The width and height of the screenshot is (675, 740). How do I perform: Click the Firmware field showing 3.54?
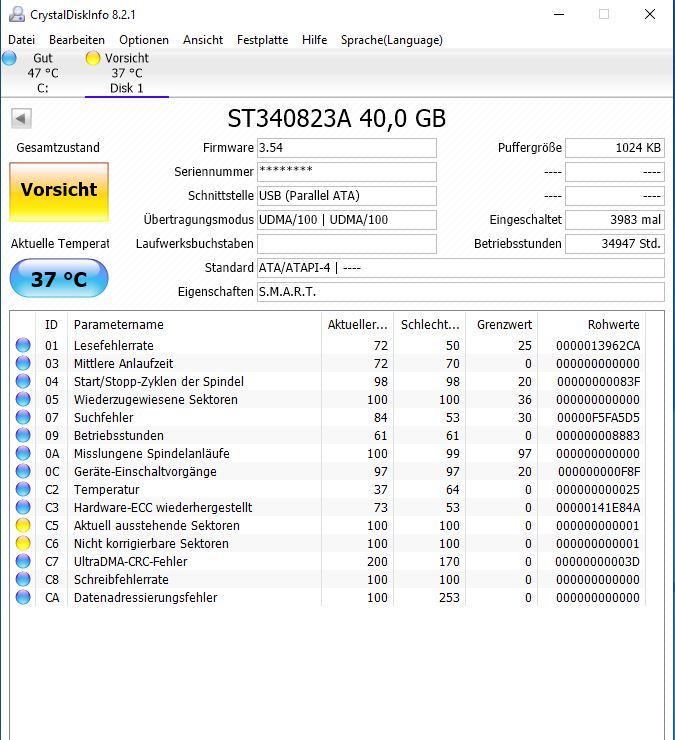tap(347, 148)
